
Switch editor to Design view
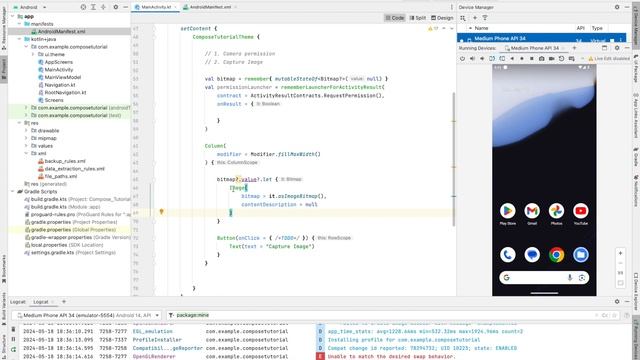(442, 18)
